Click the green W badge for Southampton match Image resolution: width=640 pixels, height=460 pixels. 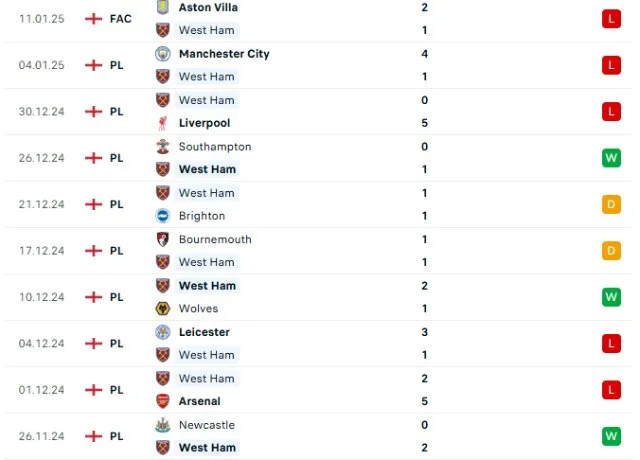611,158
